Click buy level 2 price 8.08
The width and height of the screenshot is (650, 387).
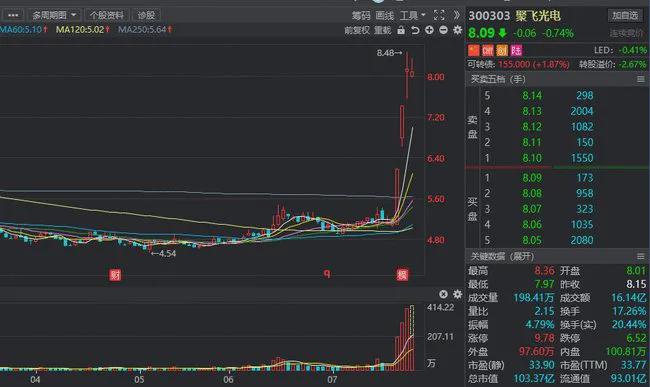[x=532, y=194]
